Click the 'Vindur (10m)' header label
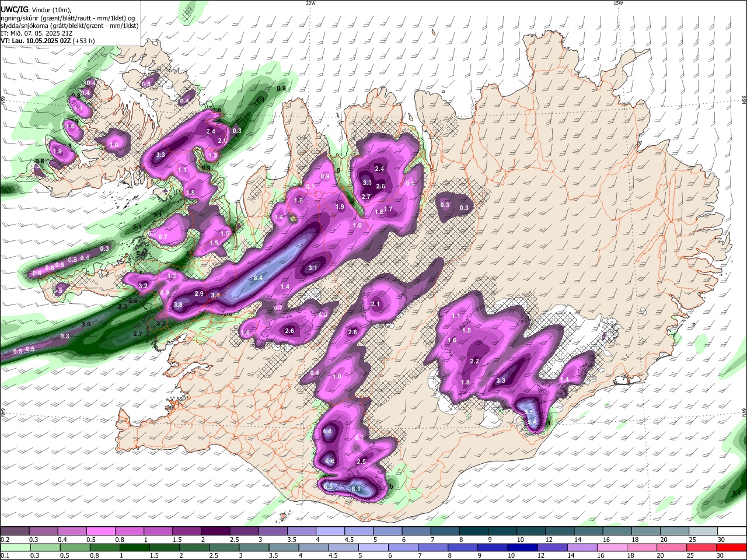747x560 pixels. pyautogui.click(x=51, y=9)
